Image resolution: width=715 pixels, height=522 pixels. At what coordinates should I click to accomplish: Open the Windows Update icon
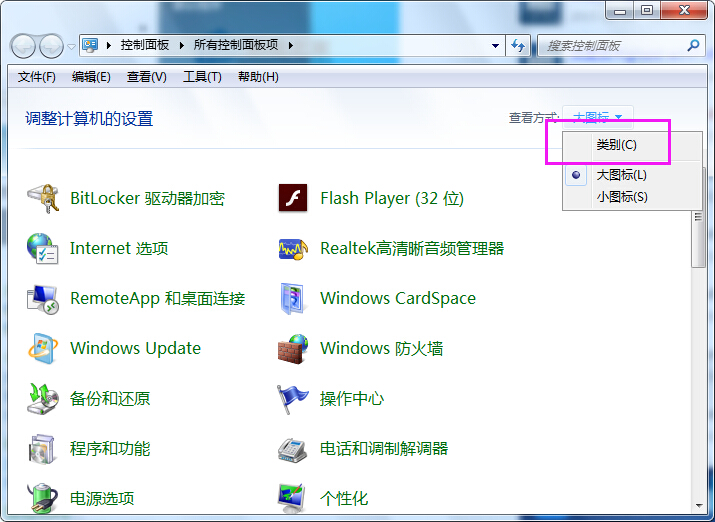click(42, 349)
